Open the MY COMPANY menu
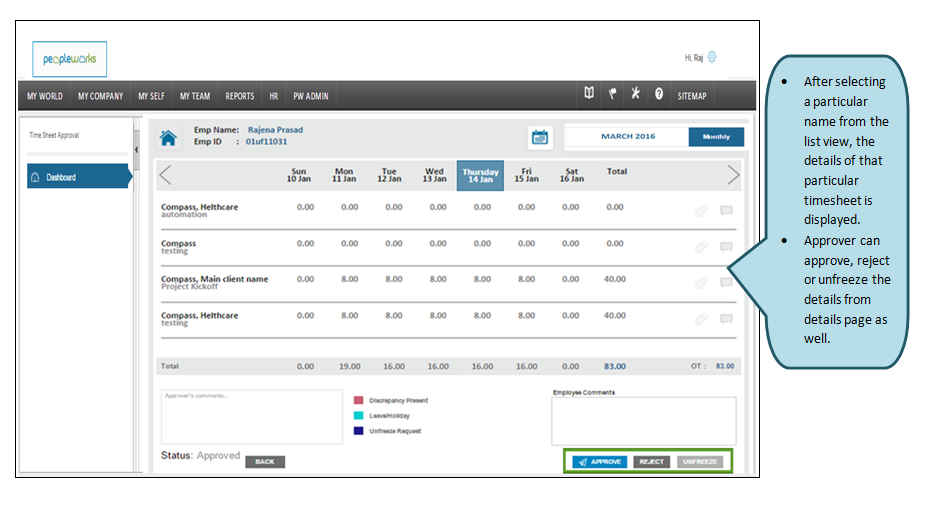This screenshot has height=510, width=925. pyautogui.click(x=100, y=96)
